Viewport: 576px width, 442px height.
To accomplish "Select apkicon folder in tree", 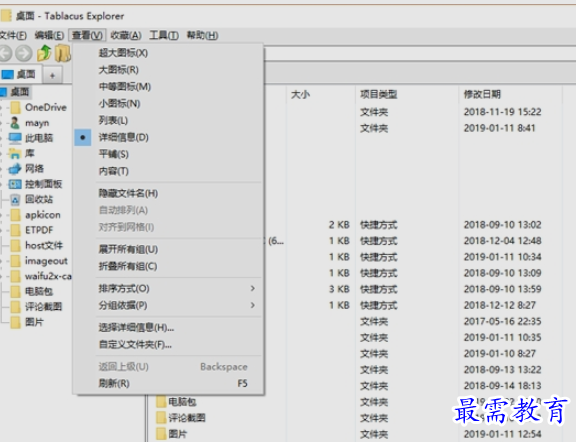I will coord(43,215).
